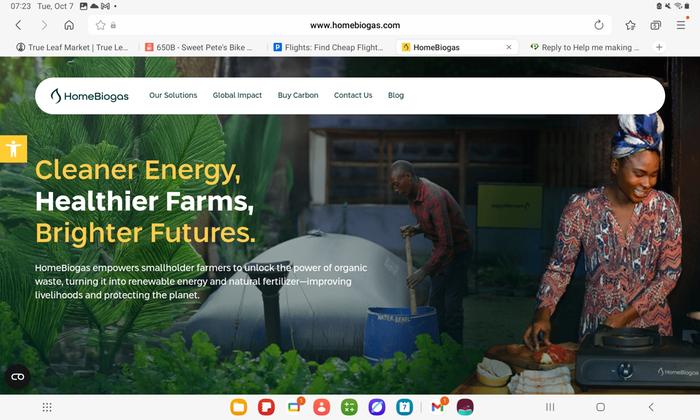Open the Global Impact menu item
The width and height of the screenshot is (700, 420).
pyautogui.click(x=237, y=95)
